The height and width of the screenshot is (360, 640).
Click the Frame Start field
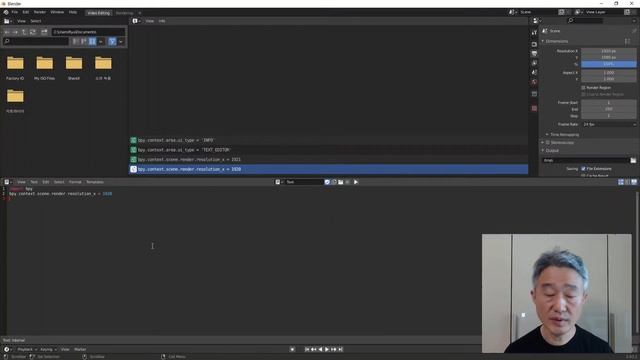(609, 102)
